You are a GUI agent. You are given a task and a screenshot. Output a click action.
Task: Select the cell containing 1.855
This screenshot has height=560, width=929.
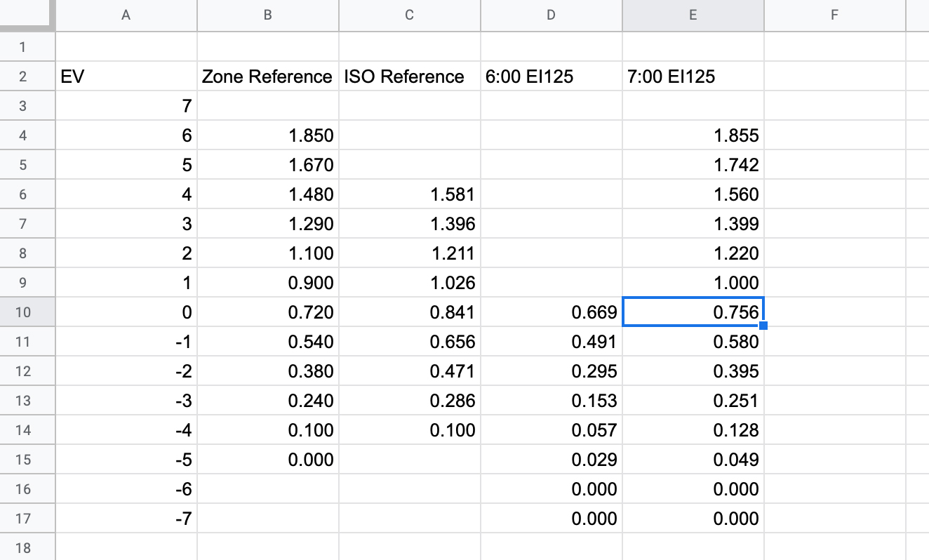coord(693,135)
